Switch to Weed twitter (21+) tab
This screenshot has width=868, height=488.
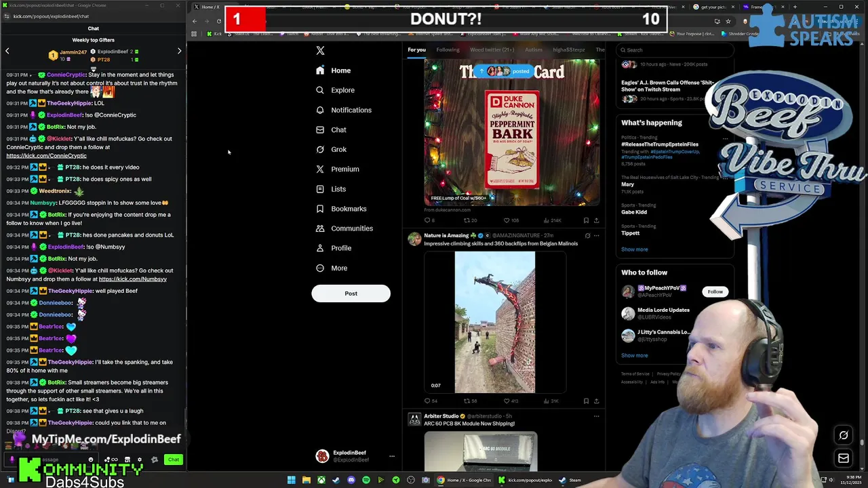pyautogui.click(x=492, y=49)
